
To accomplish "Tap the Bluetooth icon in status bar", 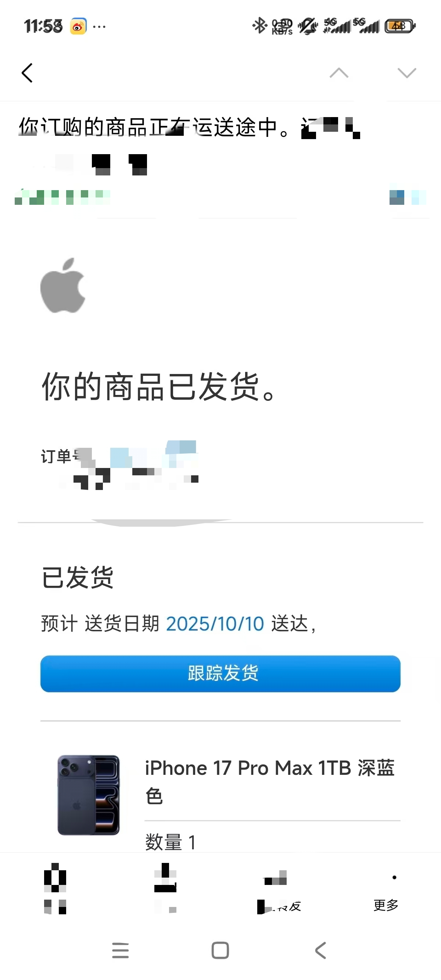I will pos(260,26).
